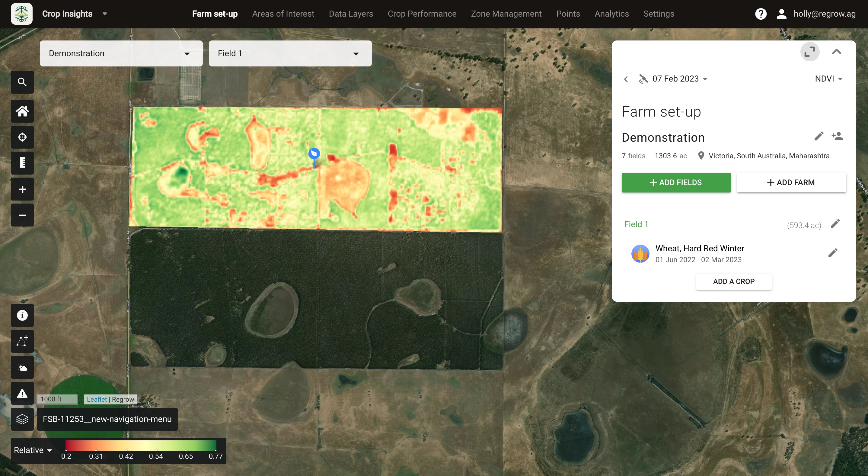Switch to the Zone Management tab
Image resolution: width=868 pixels, height=476 pixels.
[x=506, y=14]
